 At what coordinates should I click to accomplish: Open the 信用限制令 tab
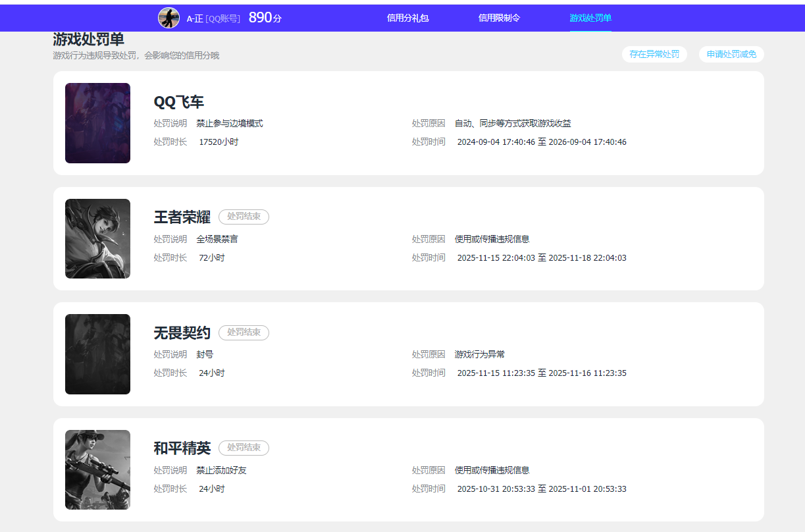click(498, 18)
